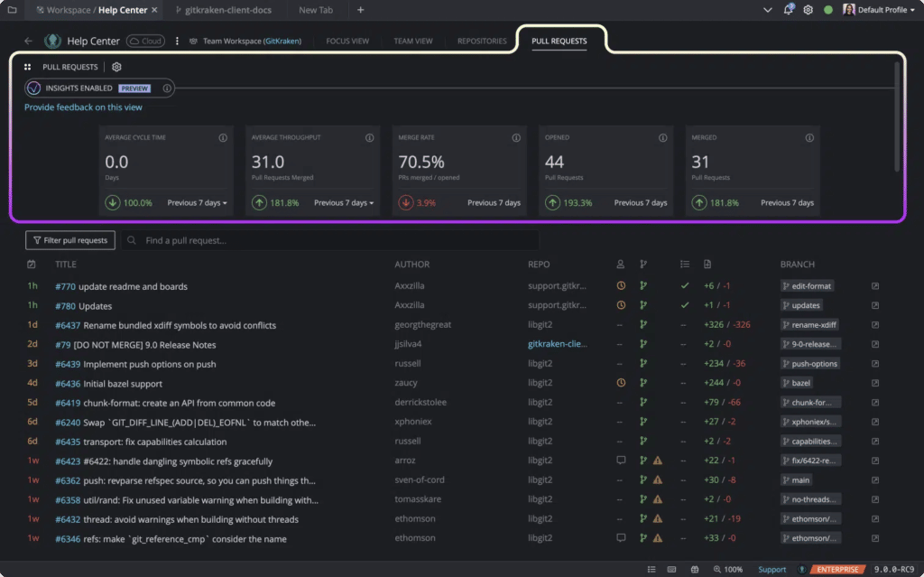Click the bazel branch chip
Screen dimensions: 924x577
click(797, 383)
